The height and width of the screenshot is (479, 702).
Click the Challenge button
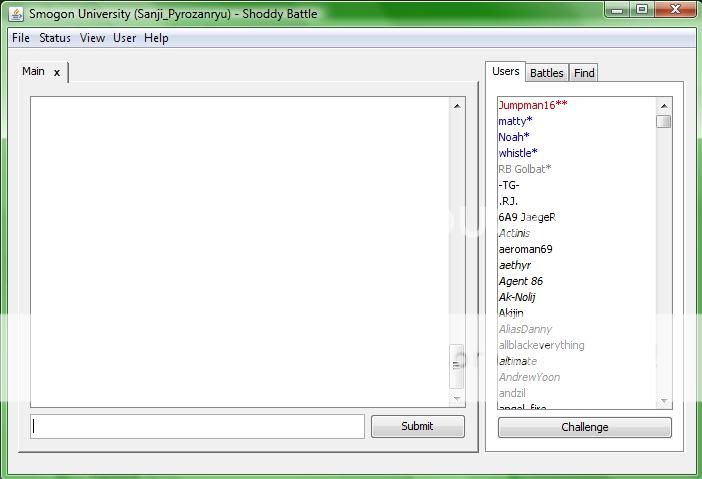pos(584,427)
